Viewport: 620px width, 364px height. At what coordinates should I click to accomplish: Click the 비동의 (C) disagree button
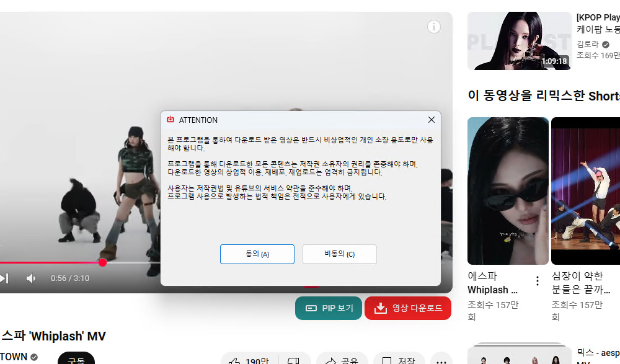[x=339, y=254]
